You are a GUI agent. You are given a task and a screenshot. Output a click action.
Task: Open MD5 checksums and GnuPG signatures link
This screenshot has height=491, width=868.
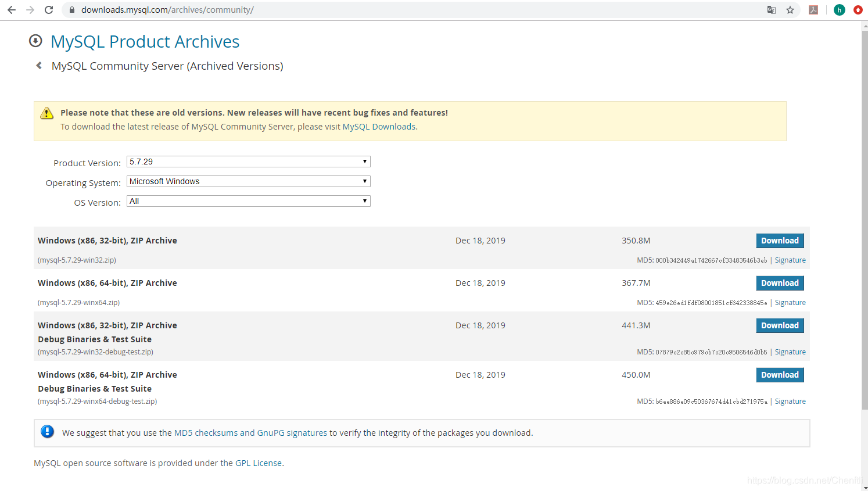click(x=250, y=433)
